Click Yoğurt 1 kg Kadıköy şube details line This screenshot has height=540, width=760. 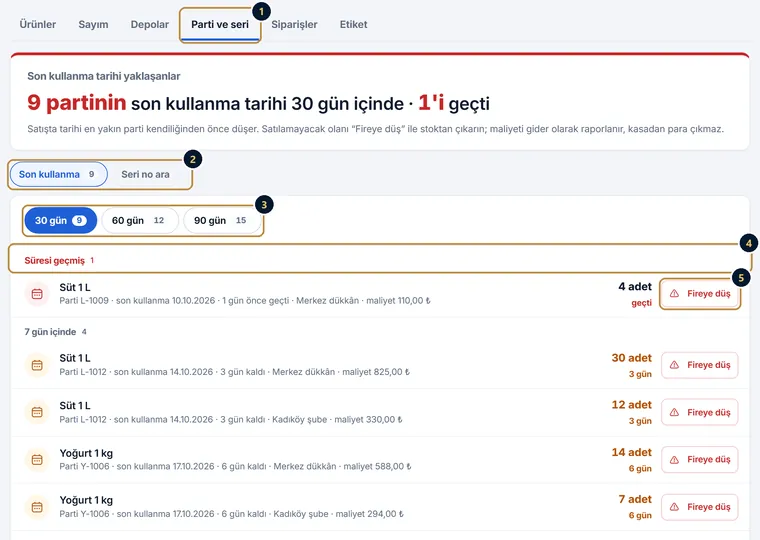click(x=232, y=514)
